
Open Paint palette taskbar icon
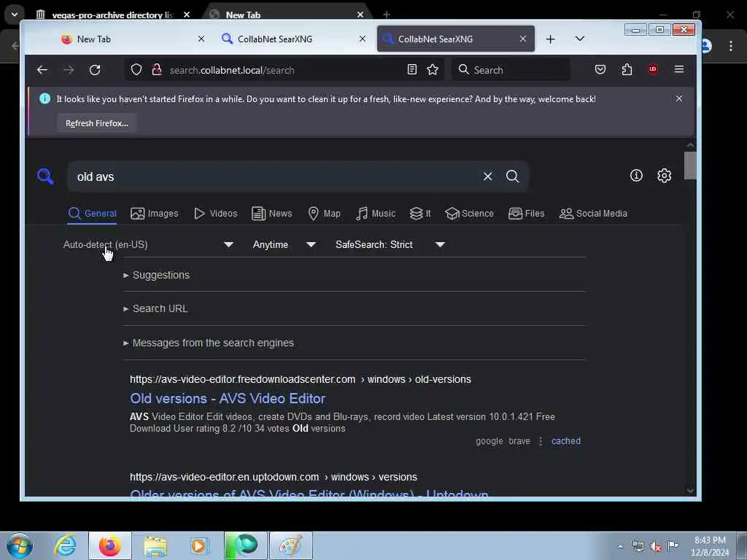pos(290,545)
